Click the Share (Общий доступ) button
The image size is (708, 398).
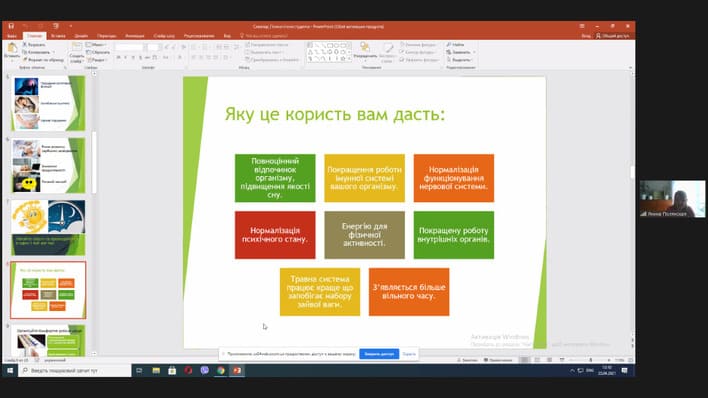point(613,36)
